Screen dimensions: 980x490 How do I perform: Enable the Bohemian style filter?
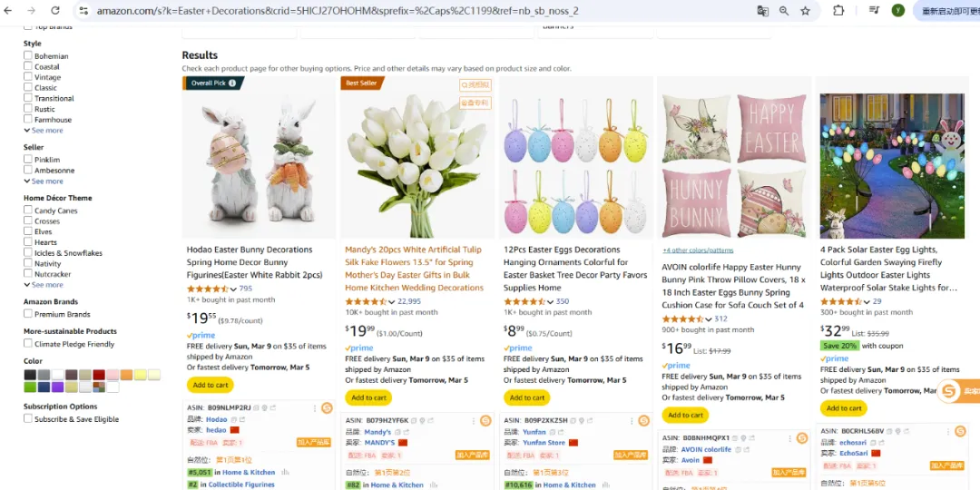click(28, 56)
